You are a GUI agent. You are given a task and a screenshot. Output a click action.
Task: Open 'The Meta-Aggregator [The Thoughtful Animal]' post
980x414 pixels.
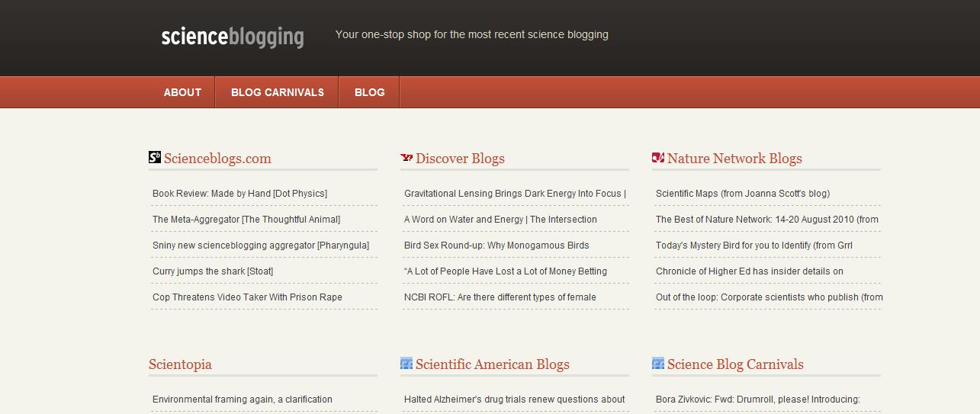pyautogui.click(x=246, y=220)
